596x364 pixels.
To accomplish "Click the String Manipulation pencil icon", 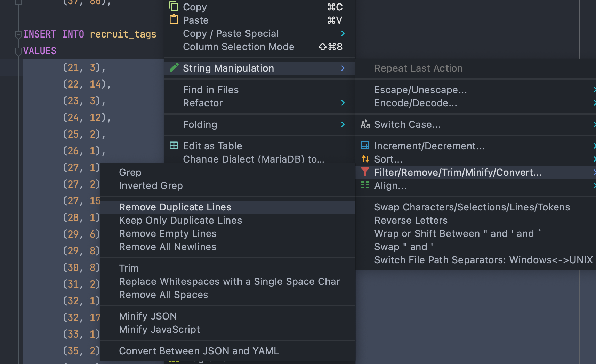I will (x=174, y=68).
